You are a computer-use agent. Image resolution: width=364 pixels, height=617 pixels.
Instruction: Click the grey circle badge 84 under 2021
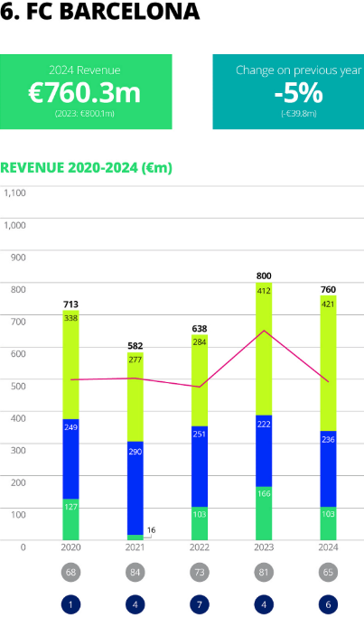[135, 572]
